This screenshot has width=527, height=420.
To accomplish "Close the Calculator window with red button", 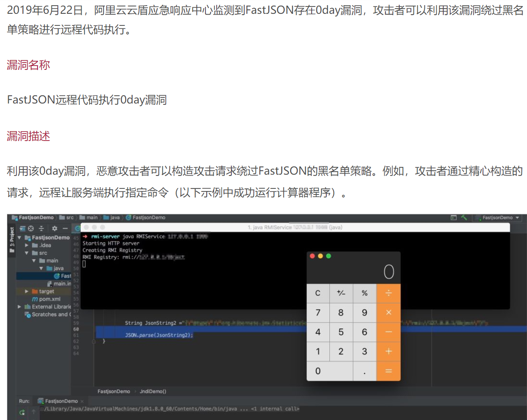I will tap(312, 256).
